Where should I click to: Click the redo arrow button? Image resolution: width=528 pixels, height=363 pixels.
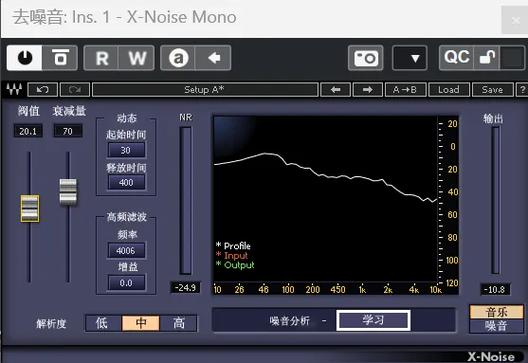tap(75, 90)
